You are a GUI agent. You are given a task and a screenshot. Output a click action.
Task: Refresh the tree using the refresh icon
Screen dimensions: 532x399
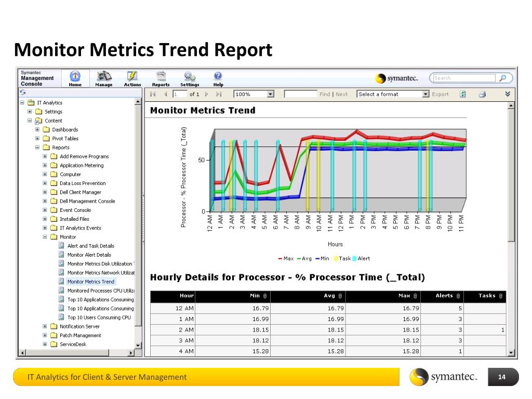click(23, 92)
